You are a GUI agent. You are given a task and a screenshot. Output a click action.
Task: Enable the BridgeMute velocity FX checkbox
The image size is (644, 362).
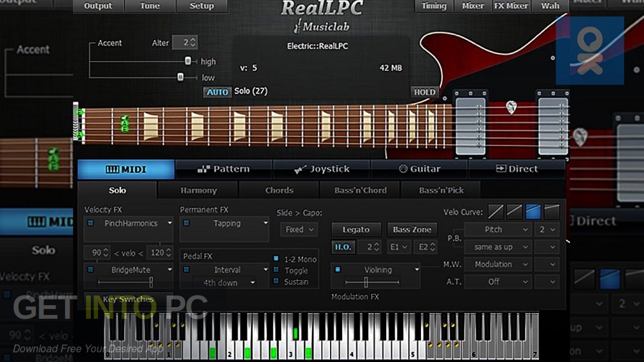click(x=91, y=270)
